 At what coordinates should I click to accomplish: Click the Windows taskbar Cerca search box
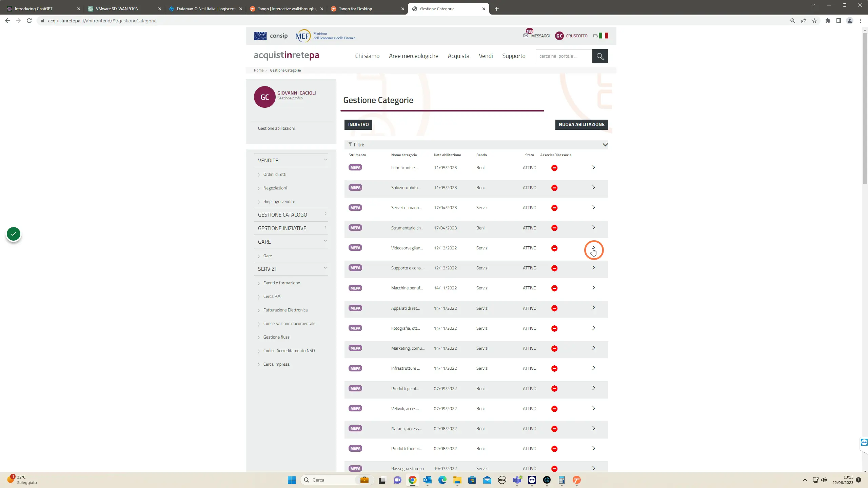(337, 480)
